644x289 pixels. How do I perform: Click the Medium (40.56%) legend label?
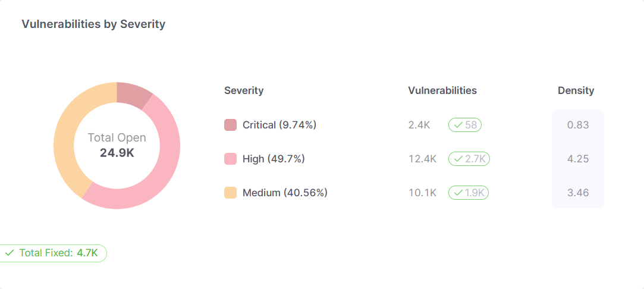click(285, 193)
